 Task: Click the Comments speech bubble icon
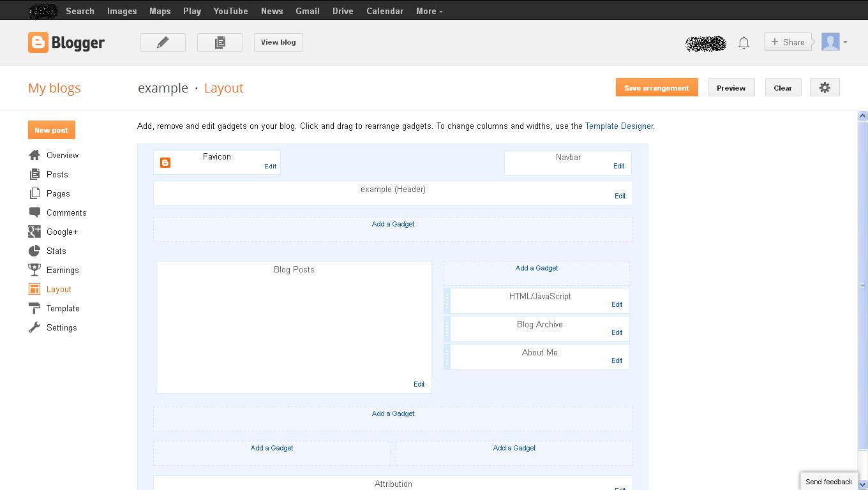point(34,212)
